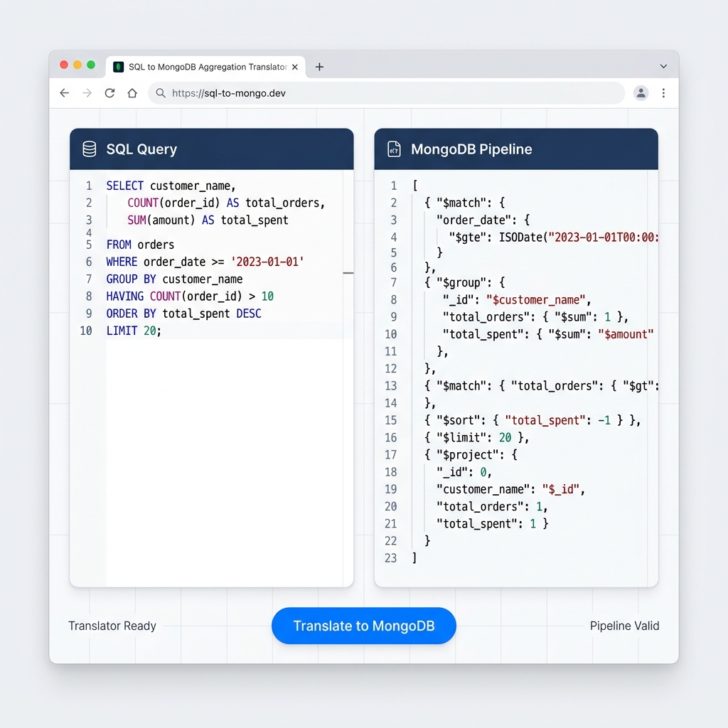Click the "$group": { pipeline line
This screenshot has width=728, height=728.
tap(465, 282)
